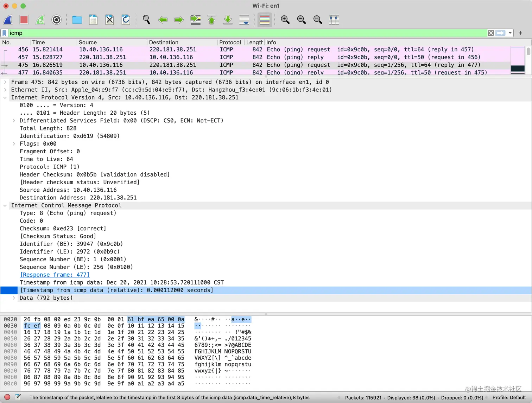Click the Profile: Default status entry
Viewport: 532px width, 403px height.
509,398
